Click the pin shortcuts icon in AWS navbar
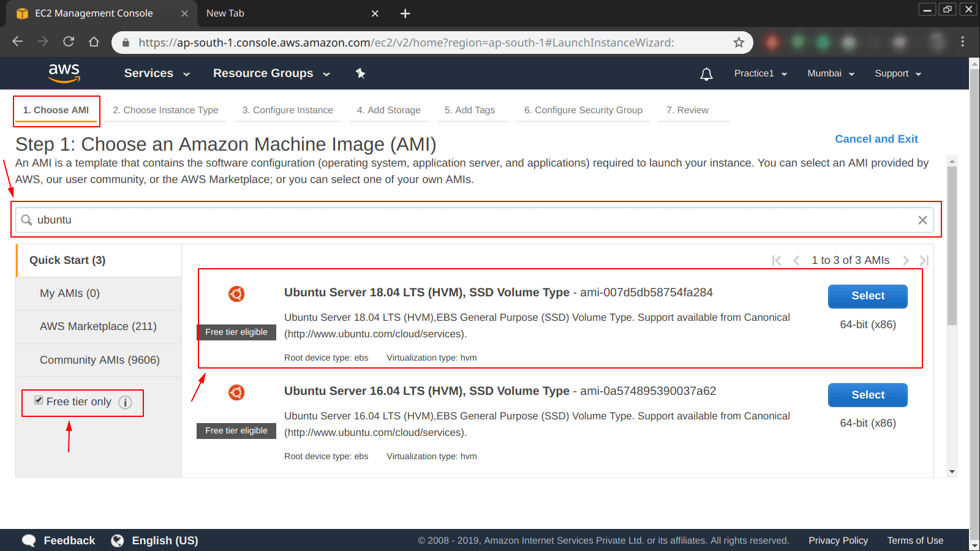This screenshot has height=551, width=980. coord(360,73)
